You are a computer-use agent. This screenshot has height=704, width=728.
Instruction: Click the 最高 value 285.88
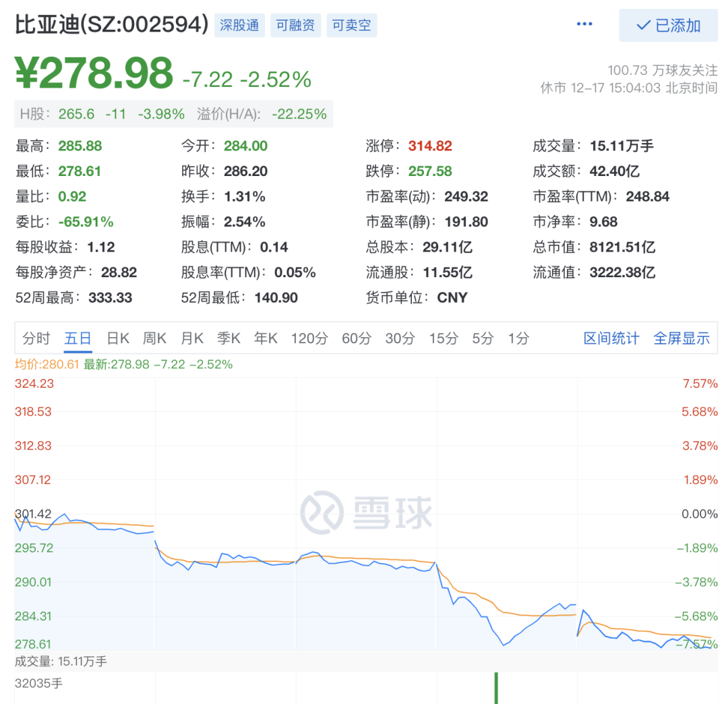pos(80,146)
